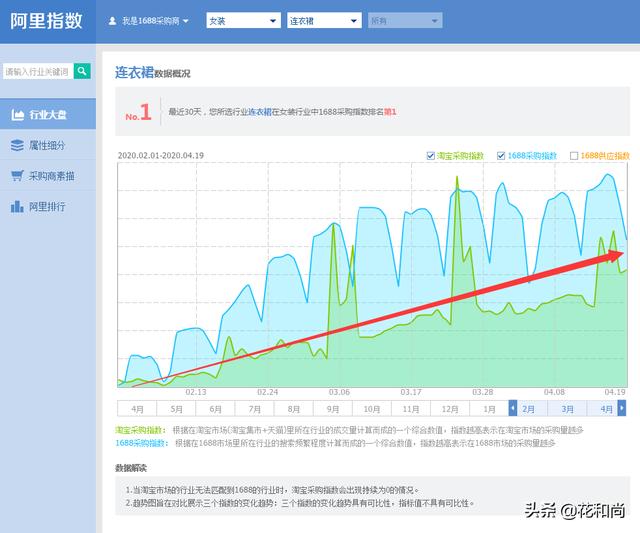
Task: Click the 淘宝采购指数 green description label
Action: pos(140,430)
